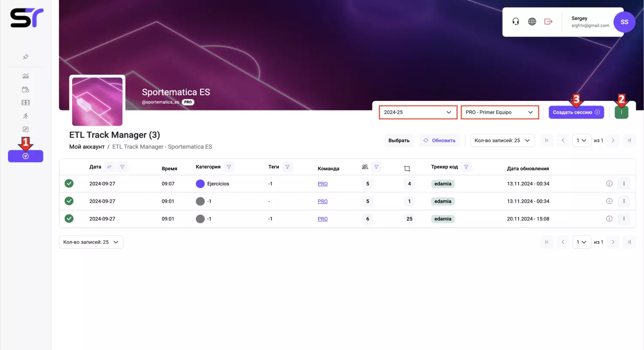Click the drills count 25 badge
Viewport: 644px width, 350px height.
[409, 219]
